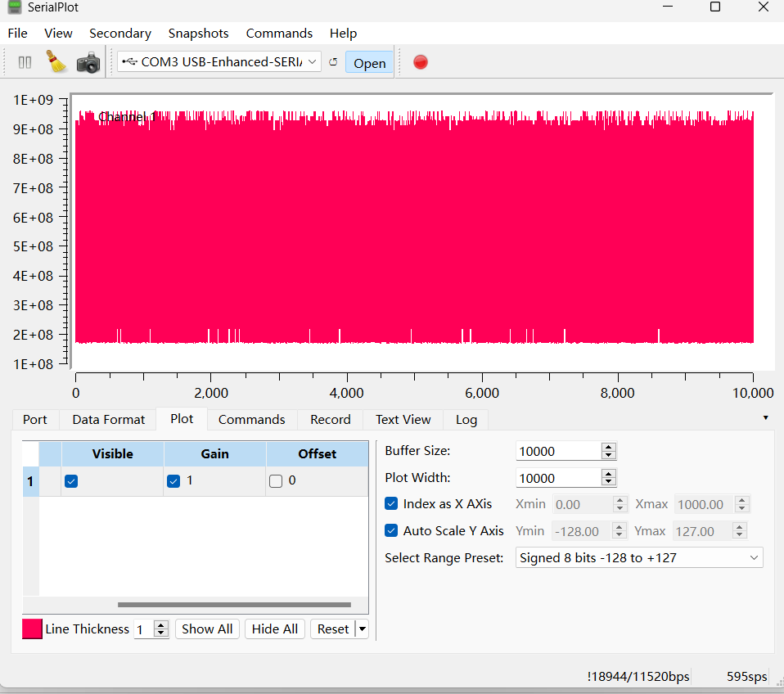Click the Show All button

pyautogui.click(x=207, y=629)
